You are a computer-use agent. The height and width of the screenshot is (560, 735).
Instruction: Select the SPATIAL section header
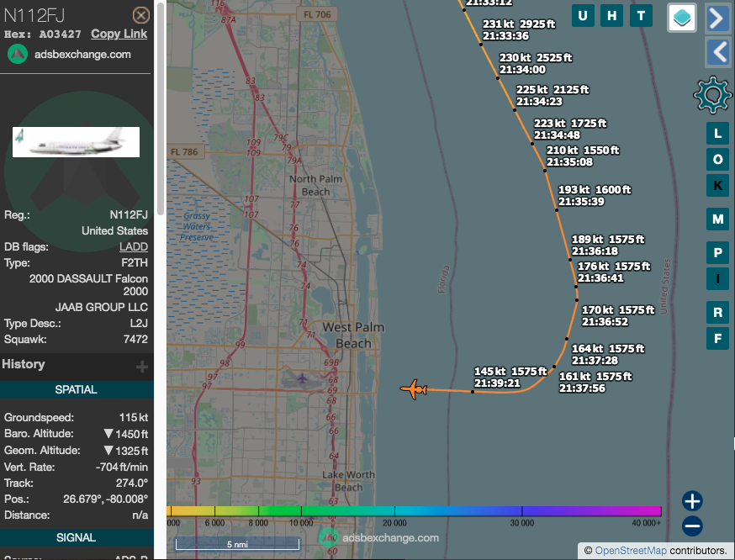(x=77, y=390)
